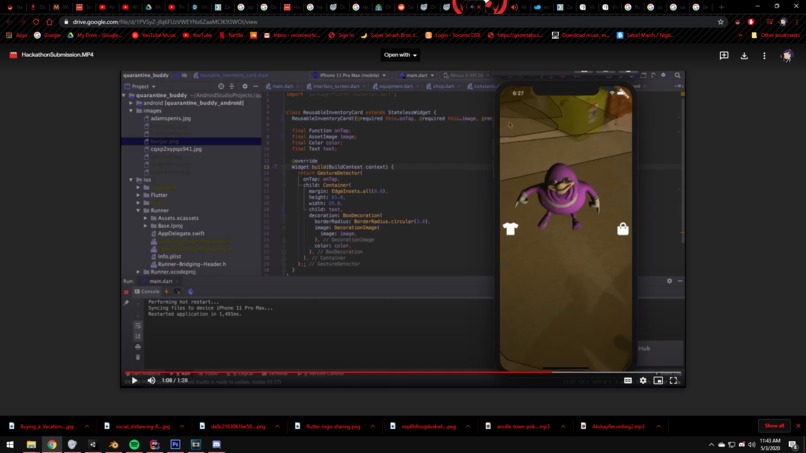The height and width of the screenshot is (453, 806).
Task: Open the Apps bookmark shortcut
Action: (x=16, y=35)
